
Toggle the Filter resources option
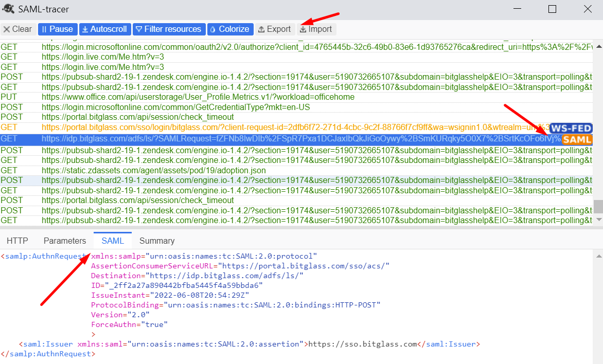[x=169, y=29]
